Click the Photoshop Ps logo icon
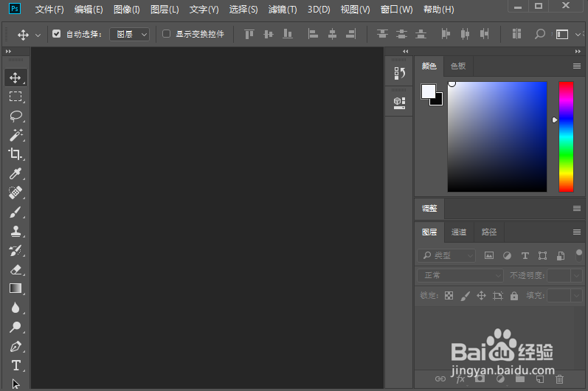This screenshot has height=391, width=588. tap(15, 8)
